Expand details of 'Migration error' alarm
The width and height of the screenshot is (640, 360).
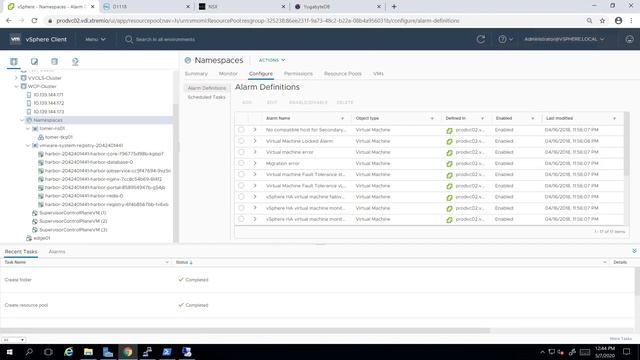(x=255, y=163)
